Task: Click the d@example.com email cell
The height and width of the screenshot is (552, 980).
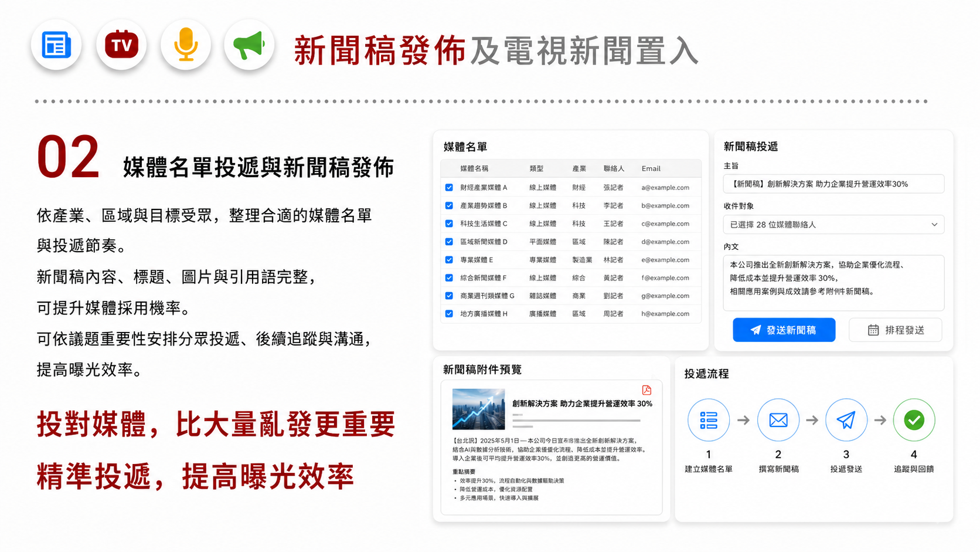Action: pyautogui.click(x=665, y=242)
